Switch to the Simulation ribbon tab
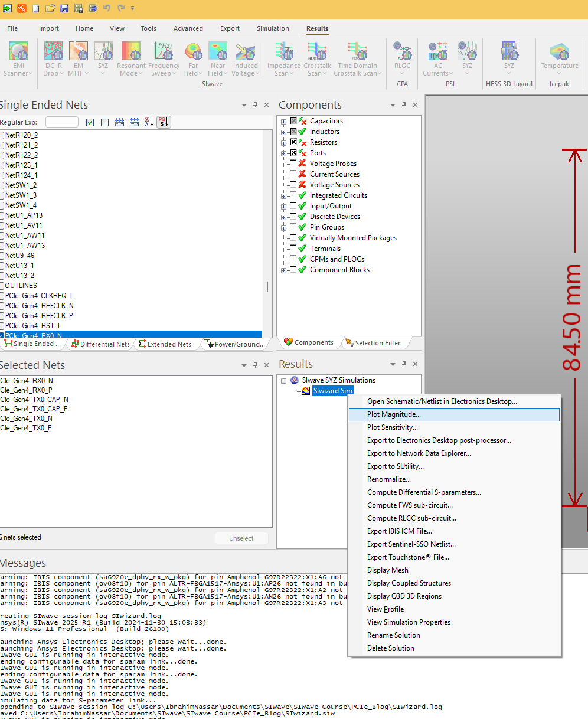The height and width of the screenshot is (719, 588). (x=272, y=28)
